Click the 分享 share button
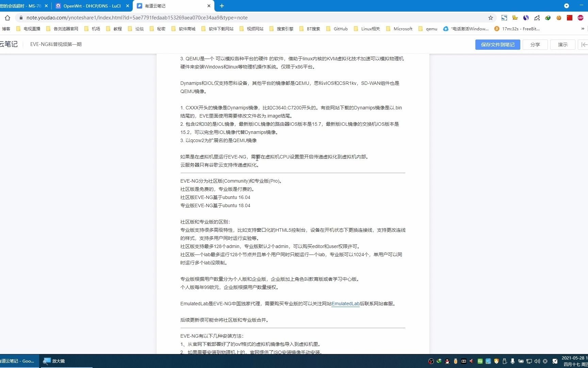This screenshot has width=588, height=368. click(x=535, y=45)
